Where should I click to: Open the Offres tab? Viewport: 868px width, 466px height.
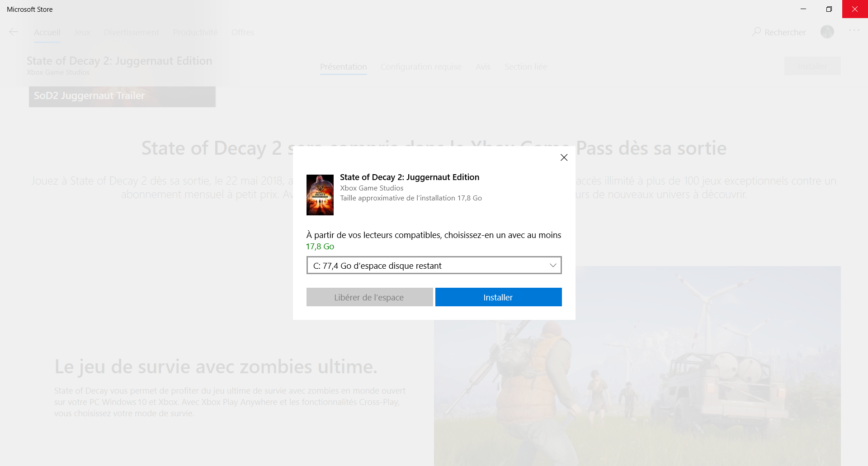coord(243,33)
